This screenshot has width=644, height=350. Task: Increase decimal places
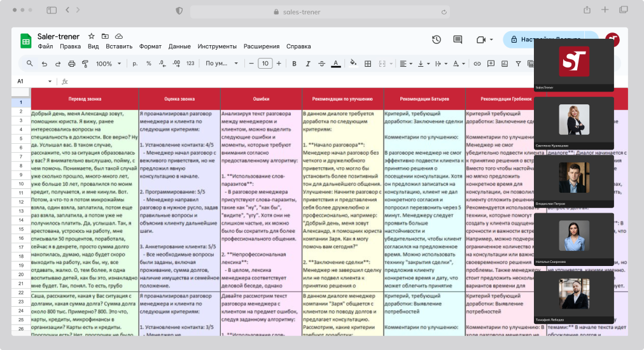tap(176, 64)
